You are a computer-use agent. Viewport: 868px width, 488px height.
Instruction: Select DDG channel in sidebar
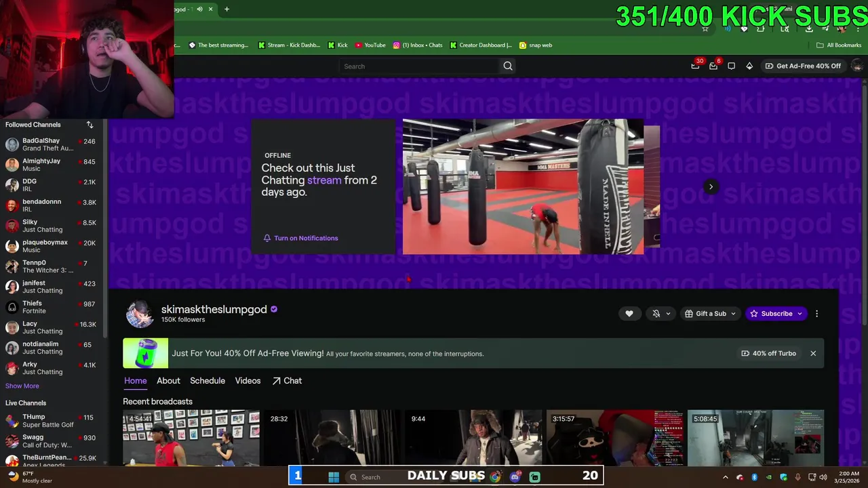point(52,185)
